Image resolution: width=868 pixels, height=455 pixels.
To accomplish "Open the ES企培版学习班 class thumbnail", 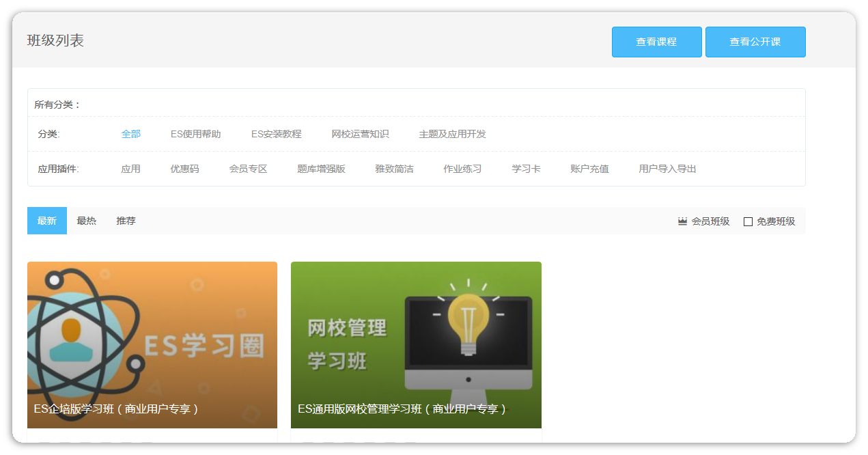I will tap(152, 344).
